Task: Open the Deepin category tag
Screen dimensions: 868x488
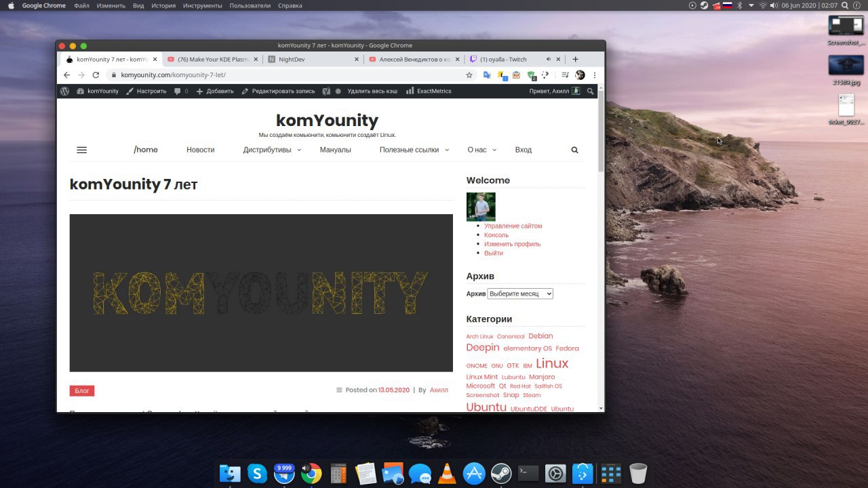Action: coord(483,348)
